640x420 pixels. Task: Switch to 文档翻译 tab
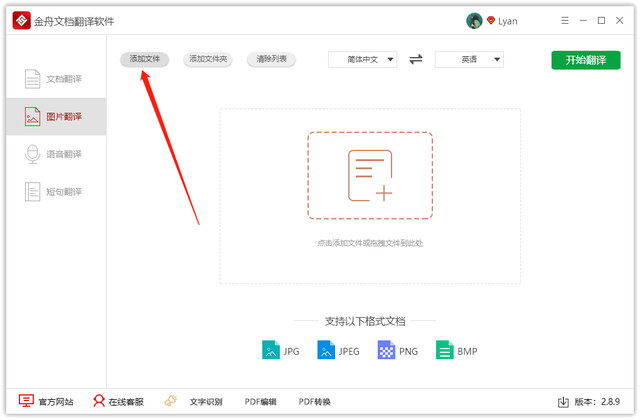point(56,79)
